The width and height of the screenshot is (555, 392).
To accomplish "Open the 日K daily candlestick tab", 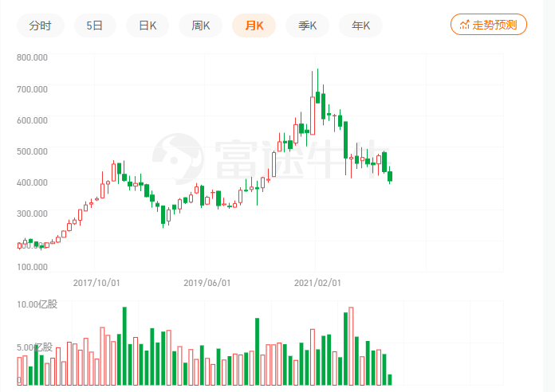I will tap(148, 25).
